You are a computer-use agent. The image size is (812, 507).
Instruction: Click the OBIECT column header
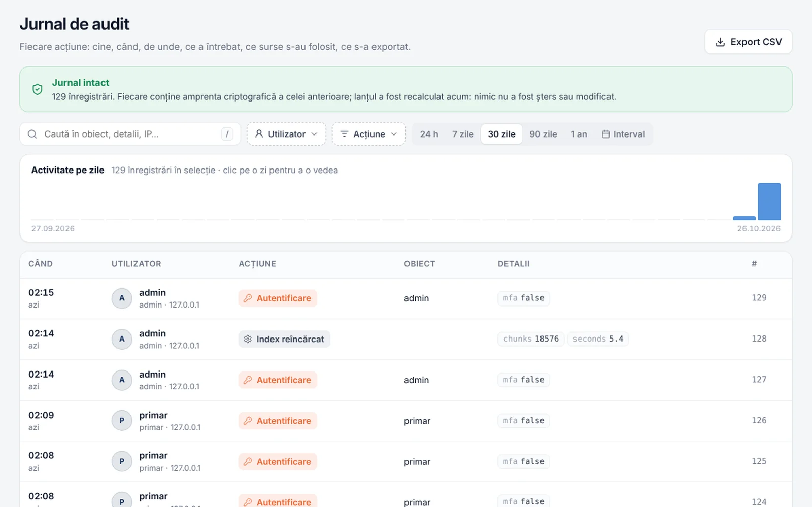coord(420,264)
